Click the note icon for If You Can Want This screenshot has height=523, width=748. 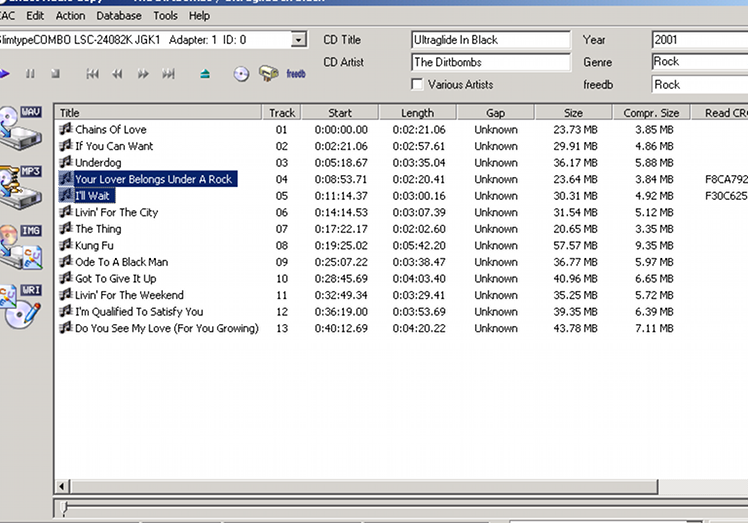click(66, 146)
